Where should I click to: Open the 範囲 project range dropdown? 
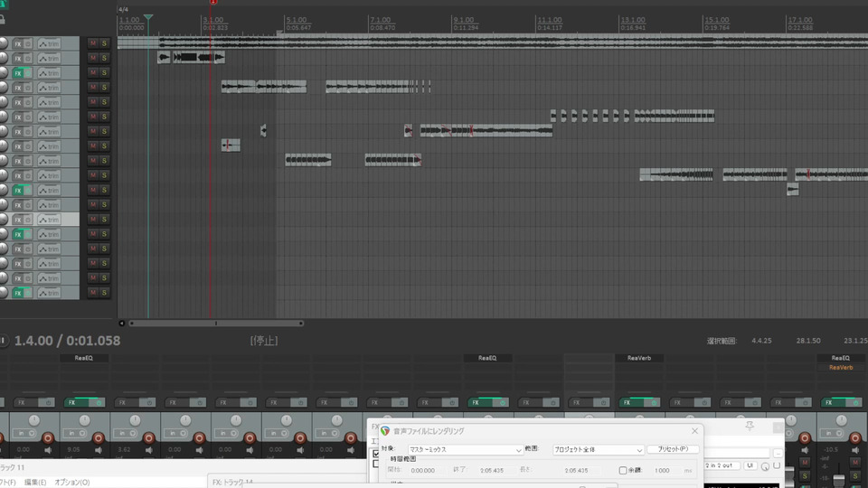[598, 450]
